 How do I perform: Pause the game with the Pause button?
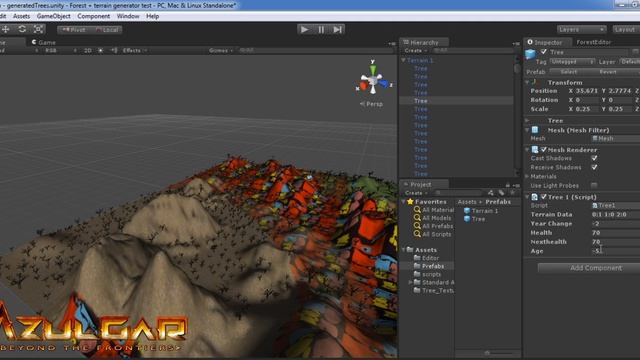[x=321, y=29]
